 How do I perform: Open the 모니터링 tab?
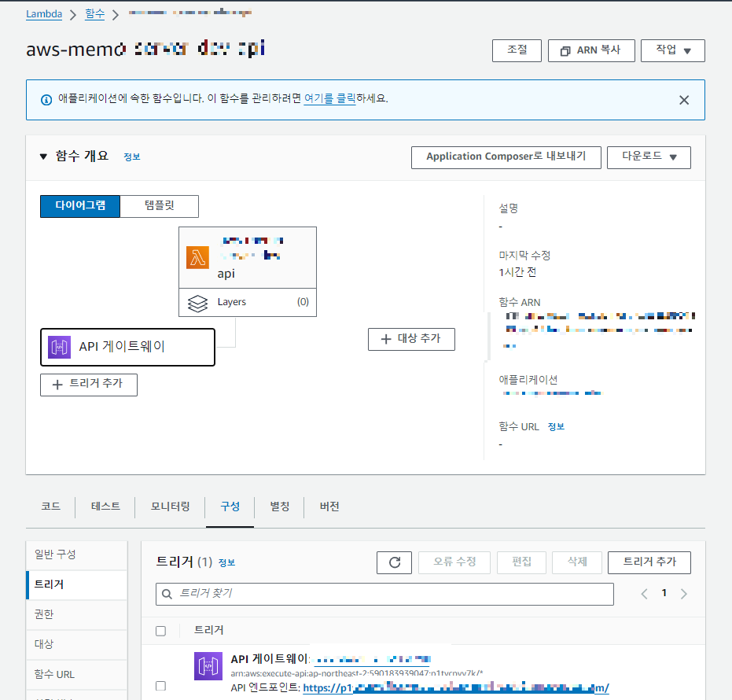[x=170, y=507]
